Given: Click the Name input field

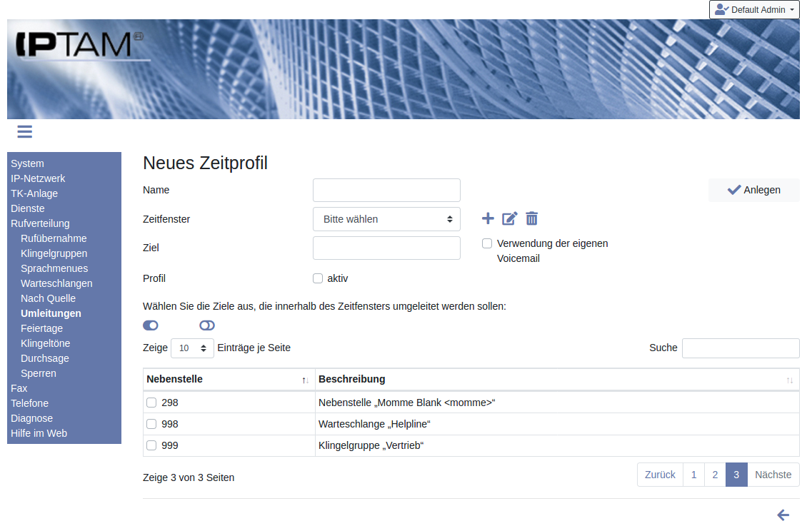Looking at the screenshot, I should click(x=386, y=191).
